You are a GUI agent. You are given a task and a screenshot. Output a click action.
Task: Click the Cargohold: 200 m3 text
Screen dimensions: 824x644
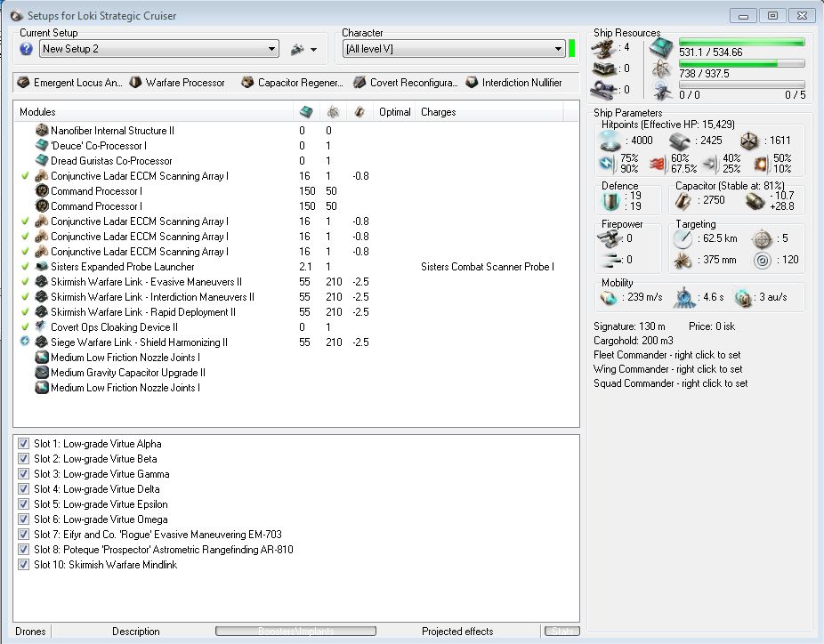(x=634, y=341)
